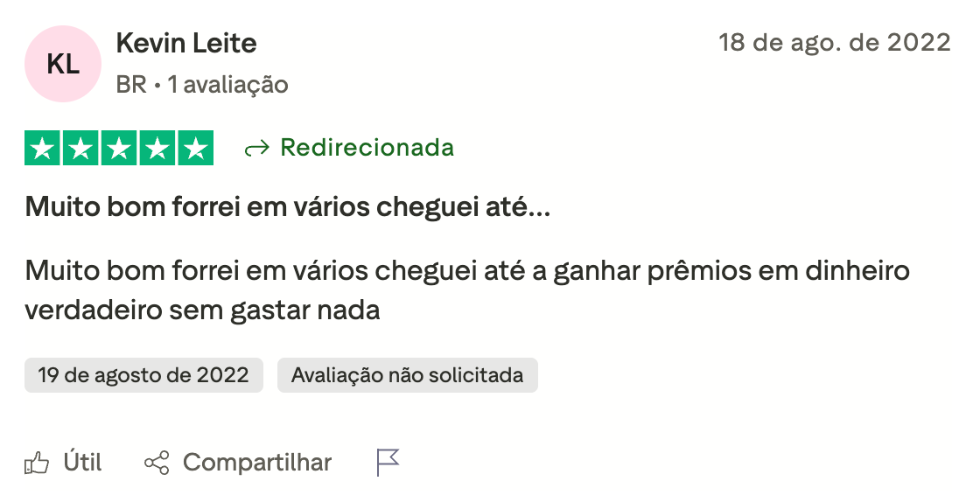Click the review body paragraph text
This screenshot has height=495, width=980.
coord(467,290)
